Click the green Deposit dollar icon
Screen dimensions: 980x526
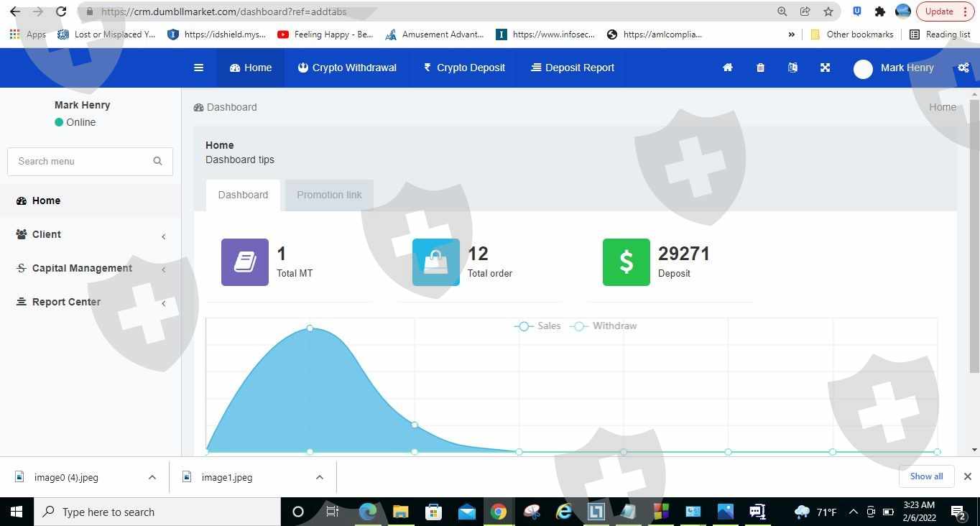pyautogui.click(x=626, y=262)
